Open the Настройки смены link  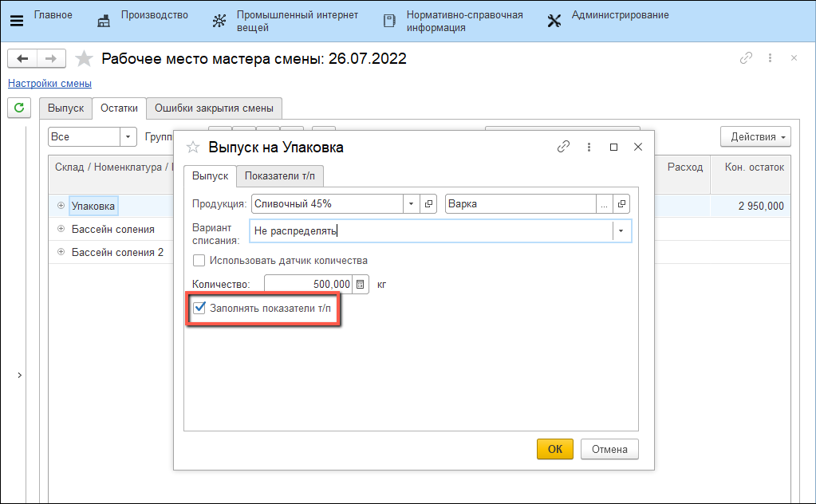(x=49, y=83)
